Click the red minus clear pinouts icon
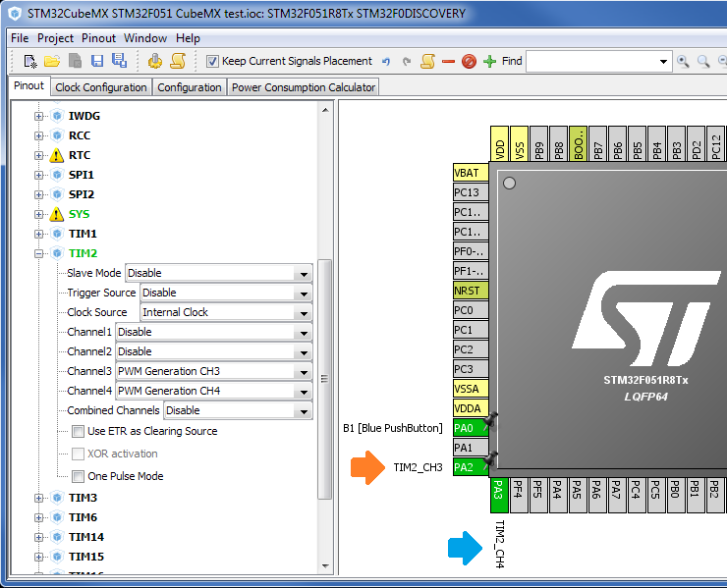The height and width of the screenshot is (588, 727). point(448,61)
